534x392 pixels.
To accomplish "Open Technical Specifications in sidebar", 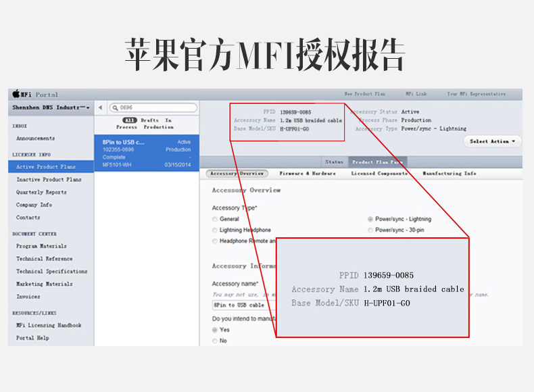I will tap(51, 272).
